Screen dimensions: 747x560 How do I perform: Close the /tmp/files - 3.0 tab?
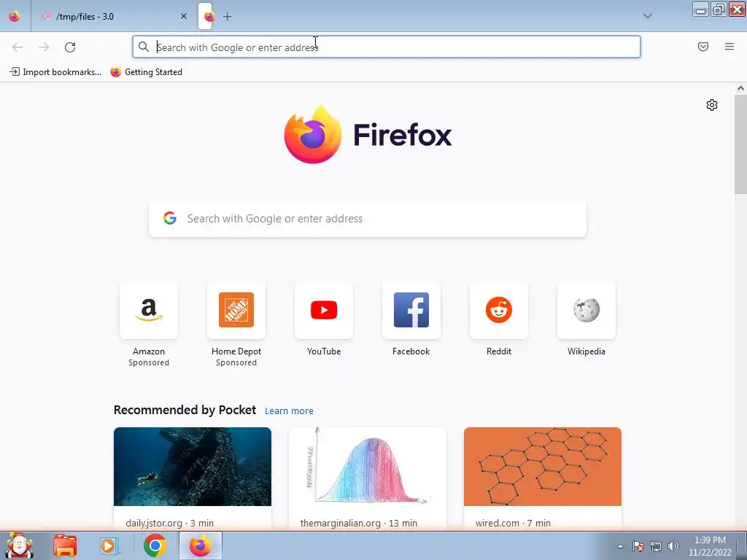tap(184, 16)
